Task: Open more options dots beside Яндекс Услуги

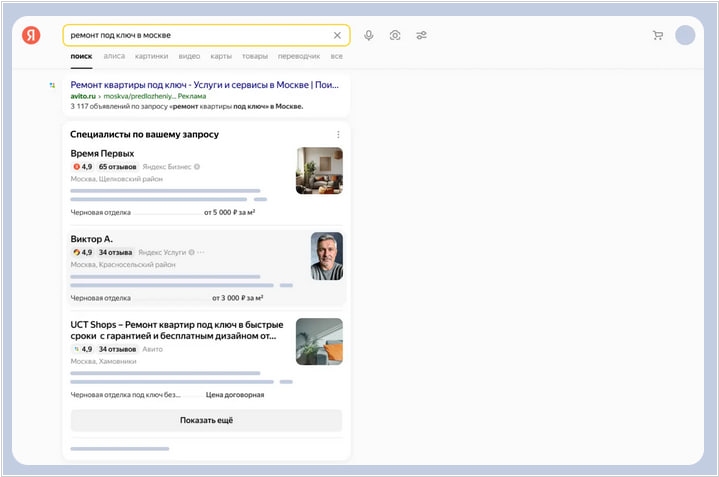Action: click(x=201, y=252)
